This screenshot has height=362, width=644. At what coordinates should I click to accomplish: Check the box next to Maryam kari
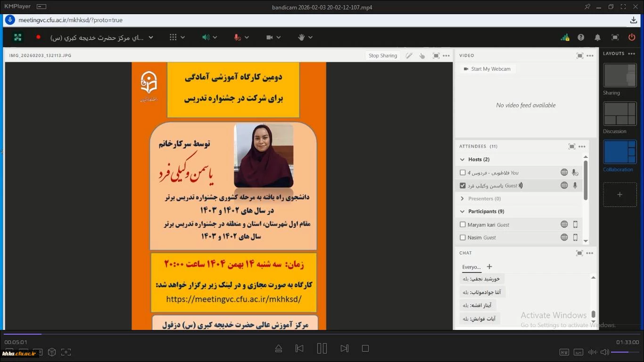tap(462, 225)
